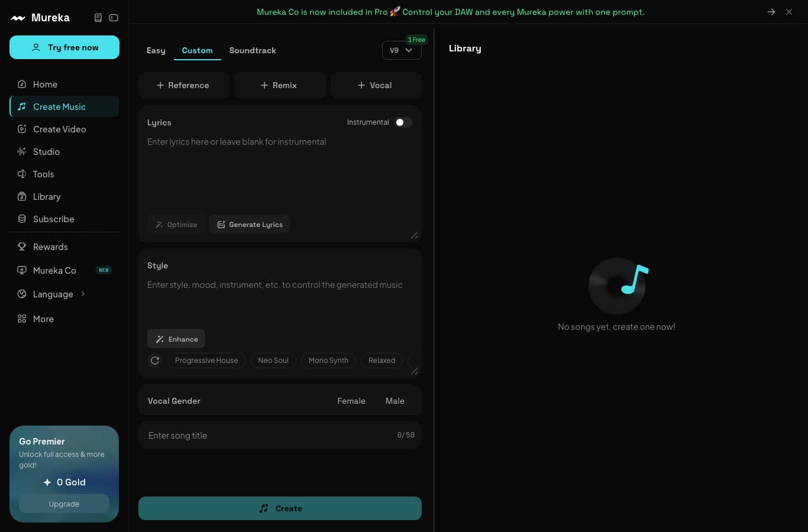Toggle the Instrumental switch
808x532 pixels.
(403, 122)
